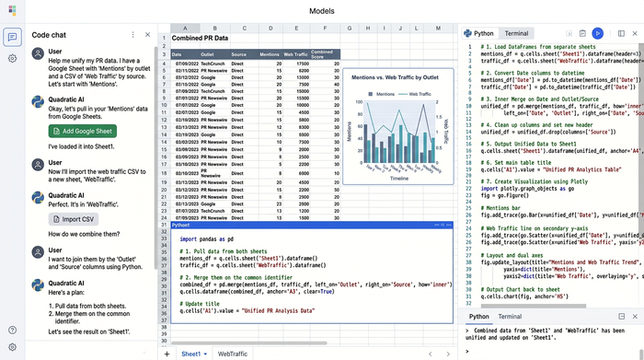Viewport: 644px width, 360px height.
Task: Click the console prompt input line
Action: tap(550, 351)
